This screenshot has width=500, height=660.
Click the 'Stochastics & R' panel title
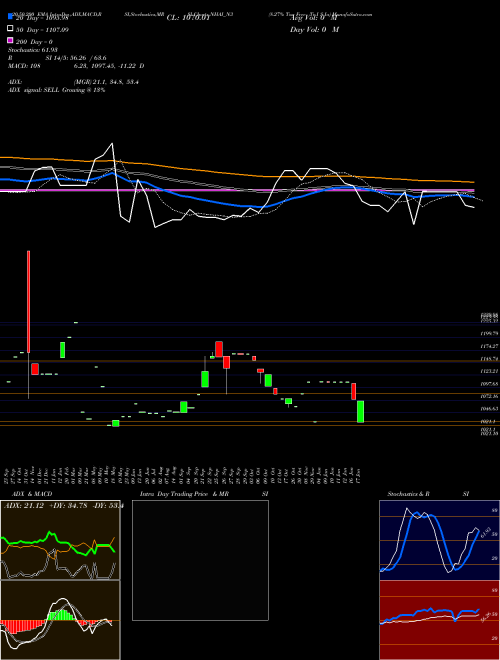point(408,494)
